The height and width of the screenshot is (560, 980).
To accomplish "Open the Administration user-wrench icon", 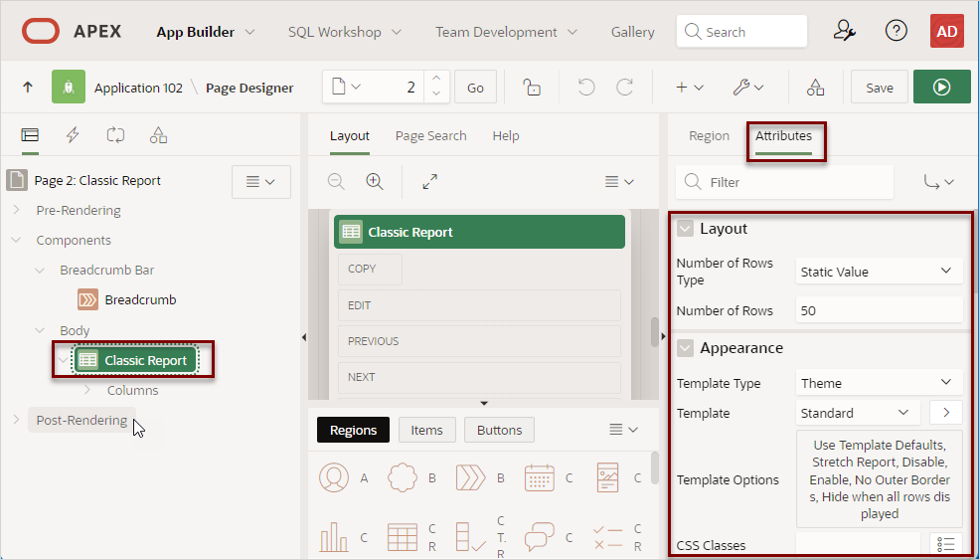I will coord(845,31).
